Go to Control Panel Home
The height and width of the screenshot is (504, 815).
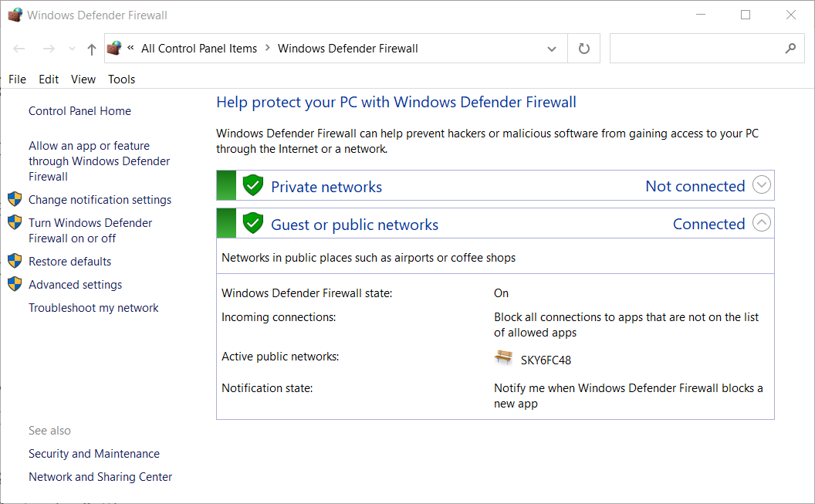click(79, 110)
